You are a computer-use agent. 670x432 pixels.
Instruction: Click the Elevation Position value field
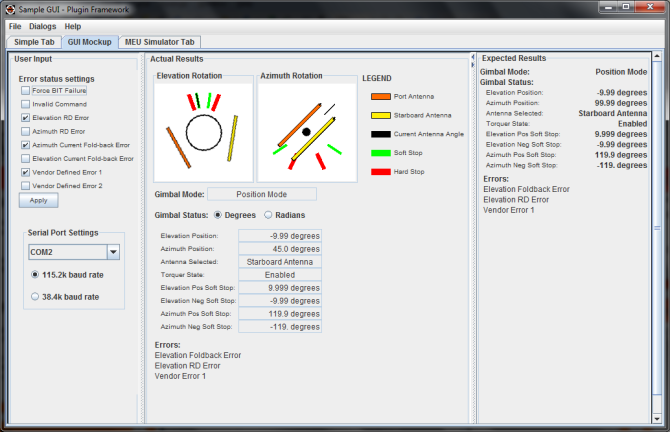pos(280,236)
